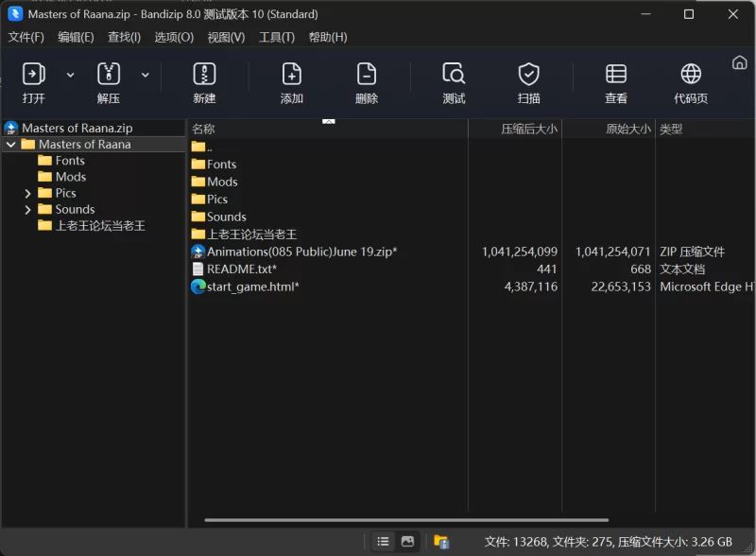Click the Bandizip logo in title bar

tap(15, 14)
